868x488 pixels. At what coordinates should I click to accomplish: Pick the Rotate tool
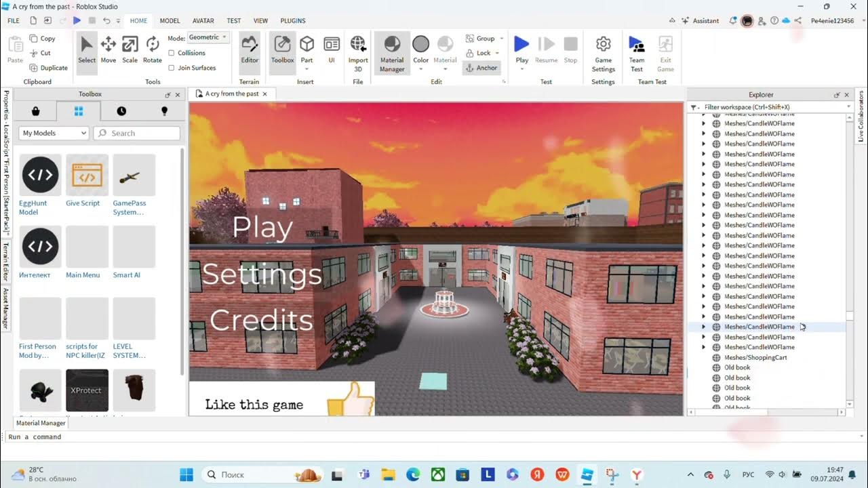point(153,51)
